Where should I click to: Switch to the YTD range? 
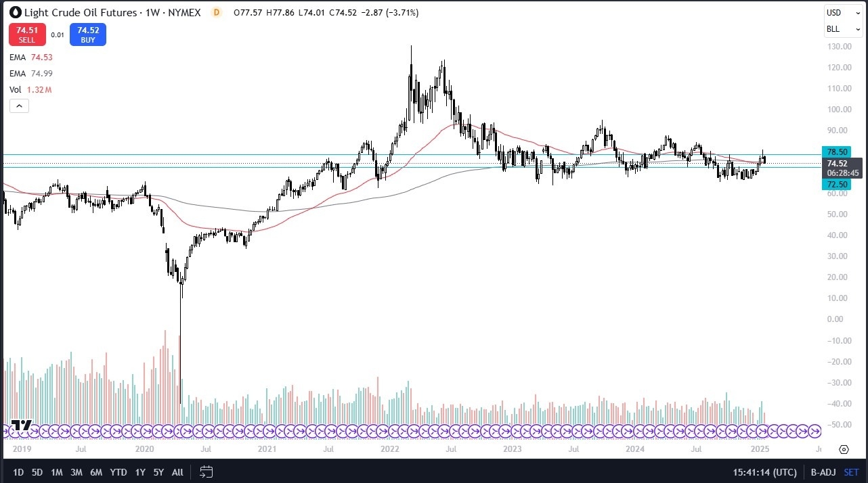tap(118, 472)
